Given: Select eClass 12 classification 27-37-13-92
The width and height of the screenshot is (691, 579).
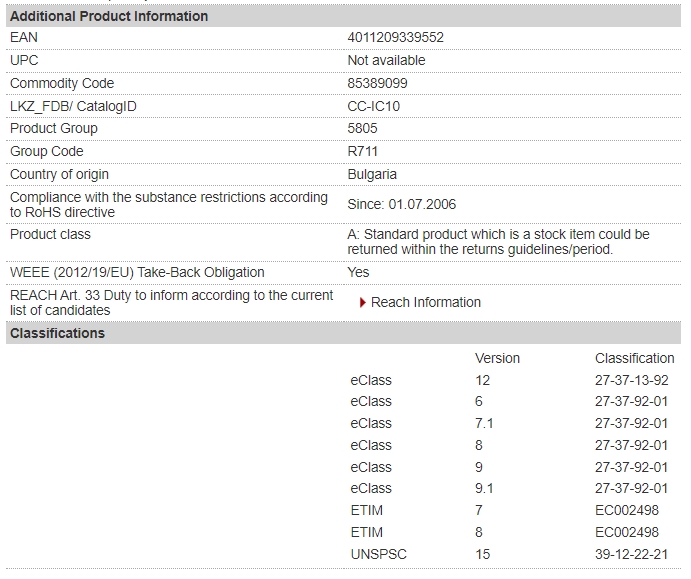Looking at the screenshot, I should 632,380.
